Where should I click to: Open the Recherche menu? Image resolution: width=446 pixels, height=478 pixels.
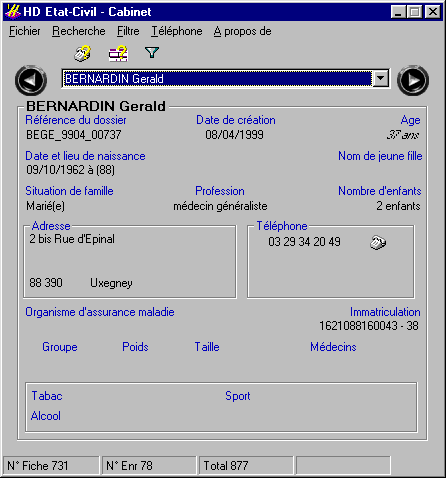[x=79, y=31]
